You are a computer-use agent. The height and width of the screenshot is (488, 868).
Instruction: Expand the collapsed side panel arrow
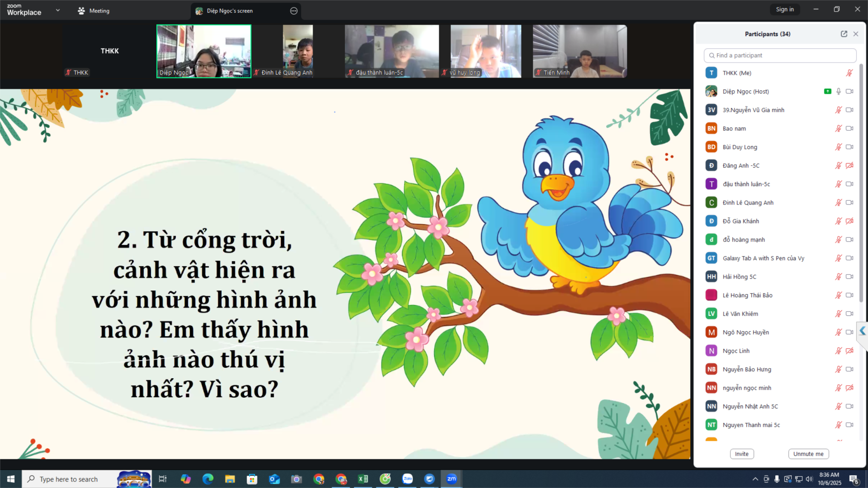point(862,331)
